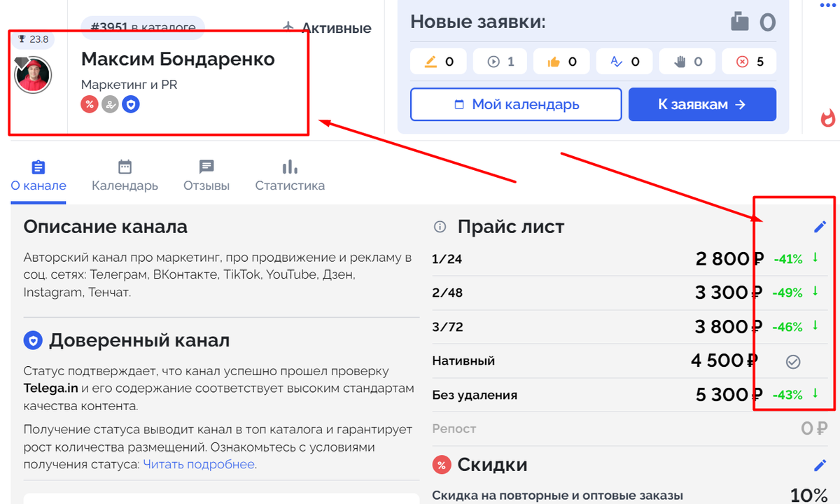The width and height of the screenshot is (840, 504).
Task: Go to requests via К заявкам button
Action: pos(702,104)
